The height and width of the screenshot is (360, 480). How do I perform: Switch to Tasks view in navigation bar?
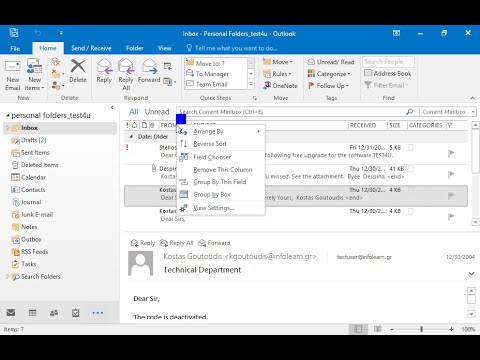point(76,313)
